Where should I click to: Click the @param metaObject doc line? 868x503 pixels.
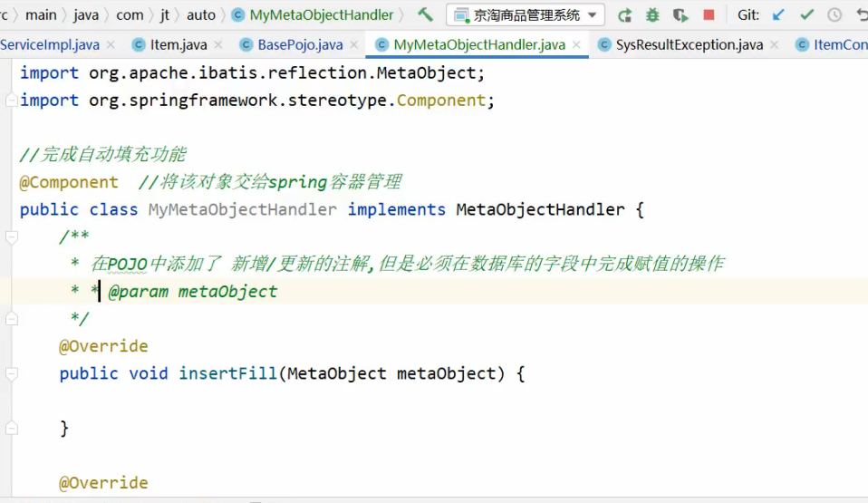[193, 292]
